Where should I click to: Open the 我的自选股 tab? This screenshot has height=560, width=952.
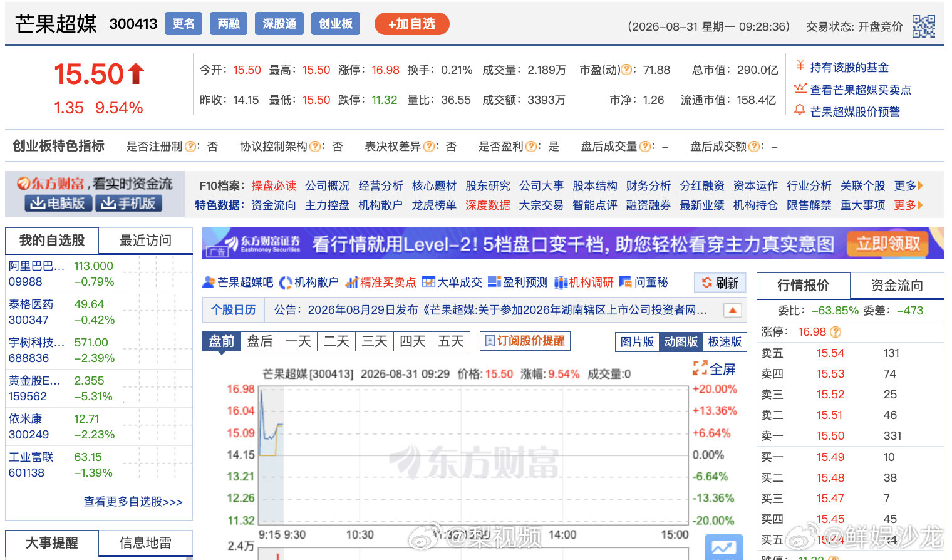(52, 241)
